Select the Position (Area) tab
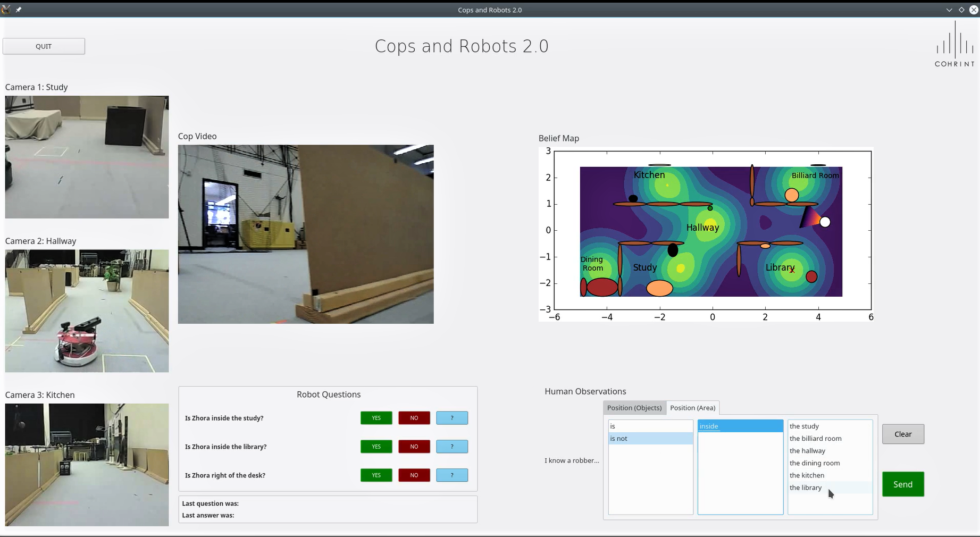This screenshot has height=537, width=980. 692,408
